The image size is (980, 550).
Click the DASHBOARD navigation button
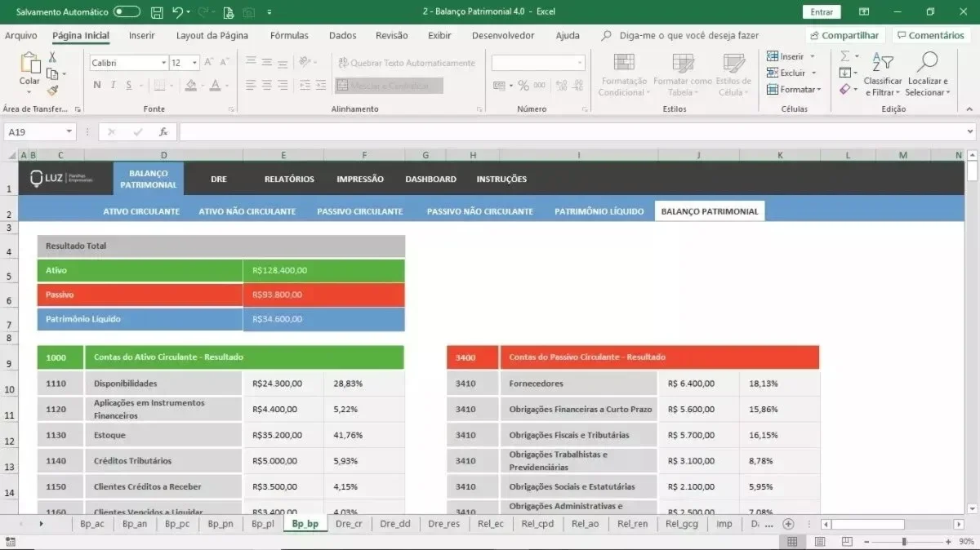click(x=430, y=179)
